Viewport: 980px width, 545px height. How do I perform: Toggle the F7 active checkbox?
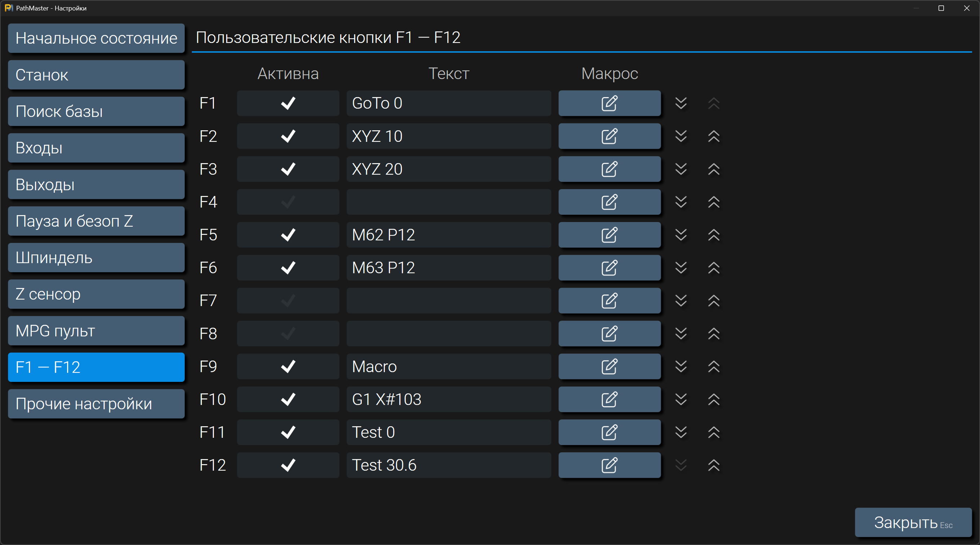pyautogui.click(x=287, y=301)
